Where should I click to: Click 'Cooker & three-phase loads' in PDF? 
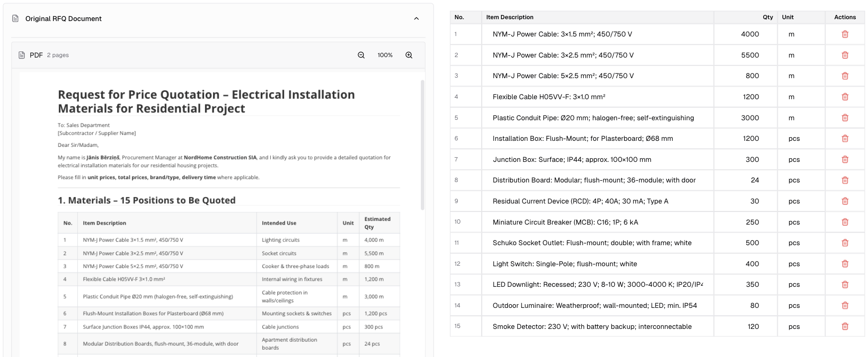pyautogui.click(x=295, y=266)
